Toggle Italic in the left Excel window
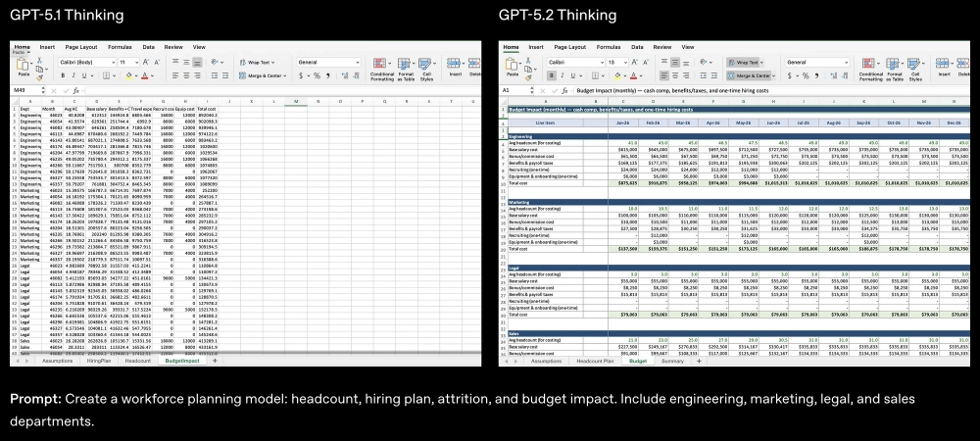Image resolution: width=980 pixels, height=441 pixels. [x=74, y=74]
